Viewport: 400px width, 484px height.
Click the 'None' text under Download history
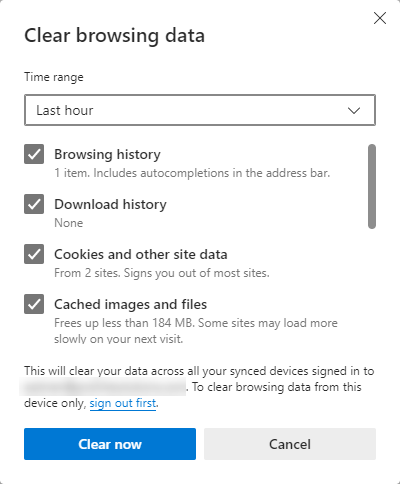point(69,223)
